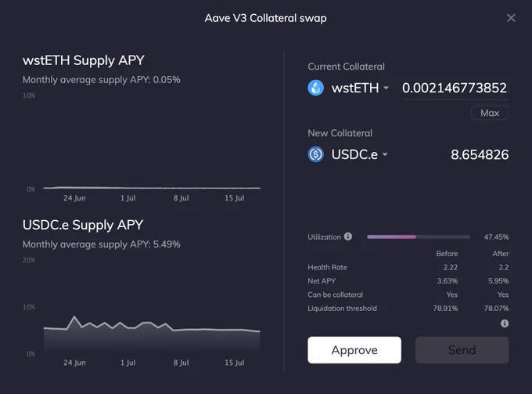Image resolution: width=532 pixels, height=394 pixels.
Task: Click the 'Liquidation threshold' row label
Action: [x=343, y=309]
